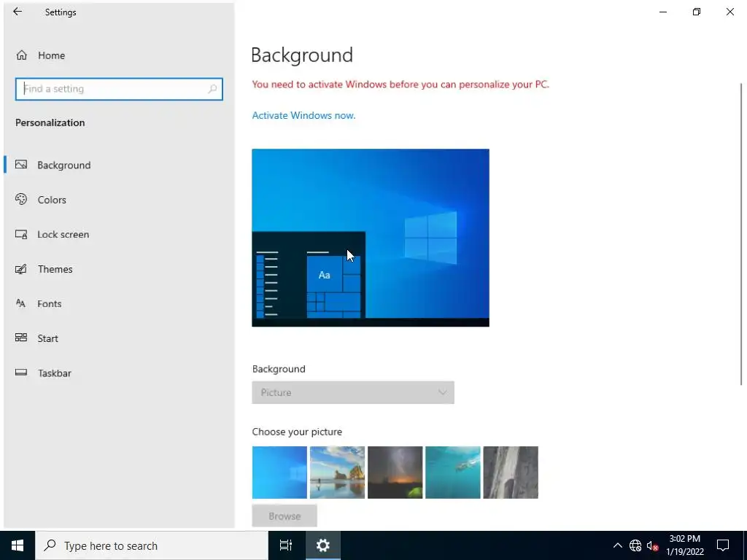Click the Settings page vertical scrollbar
The width and height of the screenshot is (747, 560).
point(741,234)
